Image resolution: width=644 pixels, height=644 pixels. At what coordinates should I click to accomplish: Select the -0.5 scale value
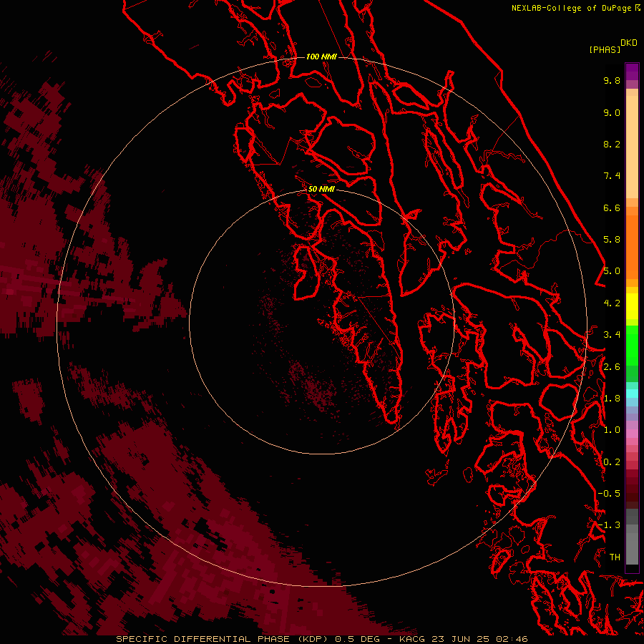(609, 494)
